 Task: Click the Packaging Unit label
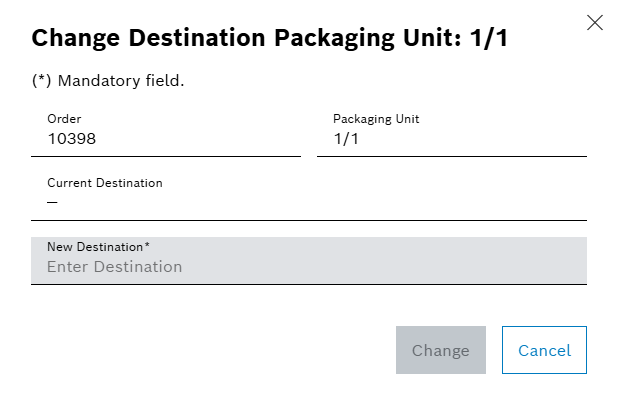(x=376, y=119)
